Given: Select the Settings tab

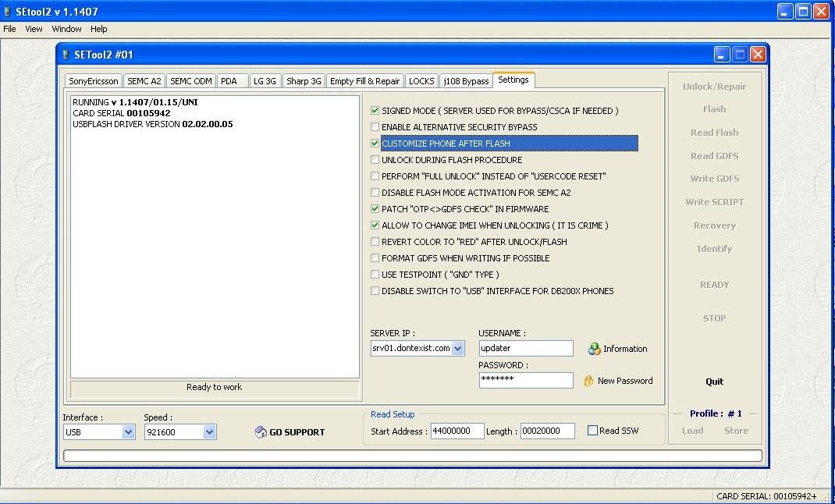Looking at the screenshot, I should 513,80.
